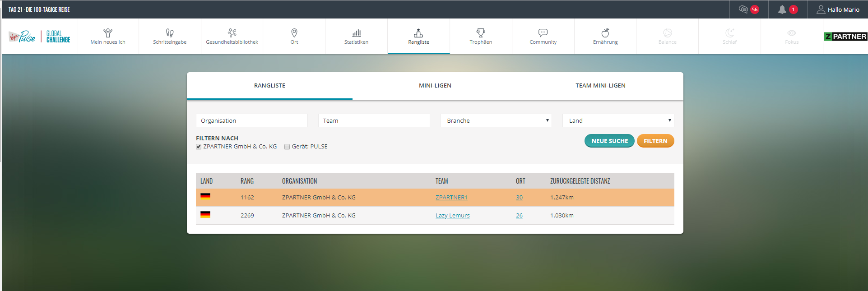Open the Hallo Mario user menu
This screenshot has height=291, width=868.
[838, 9]
